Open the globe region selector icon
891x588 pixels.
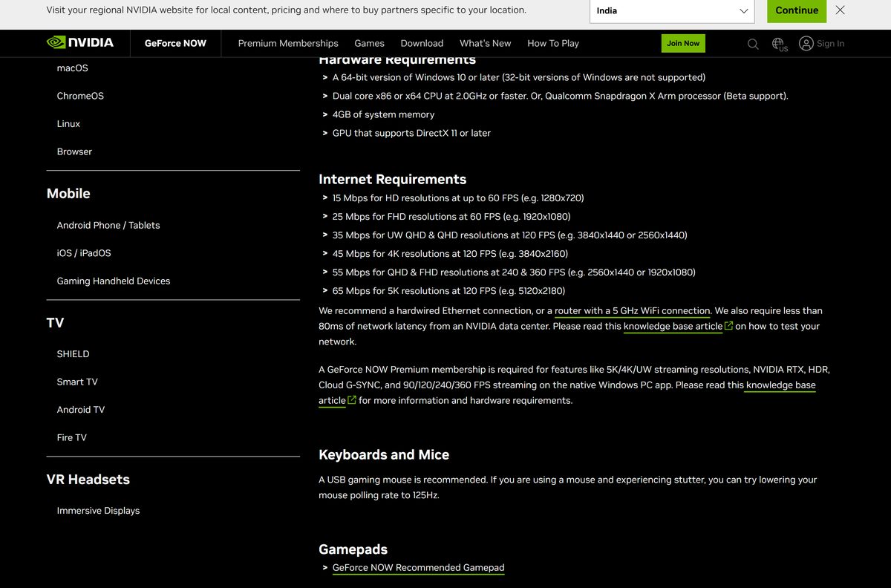(779, 45)
